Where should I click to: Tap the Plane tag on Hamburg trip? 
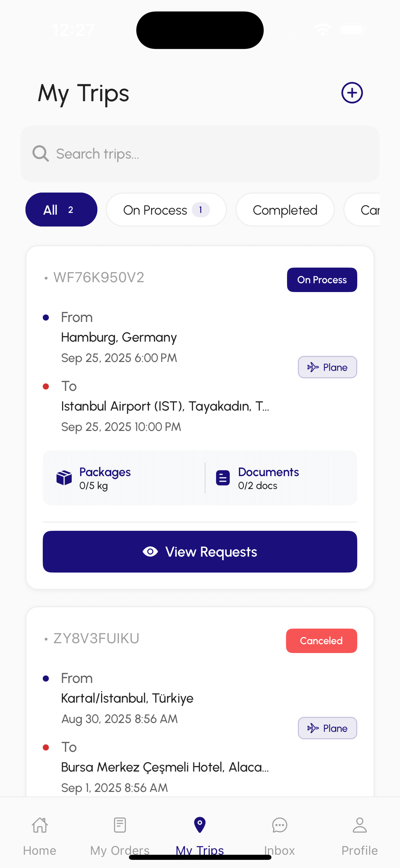pos(327,367)
